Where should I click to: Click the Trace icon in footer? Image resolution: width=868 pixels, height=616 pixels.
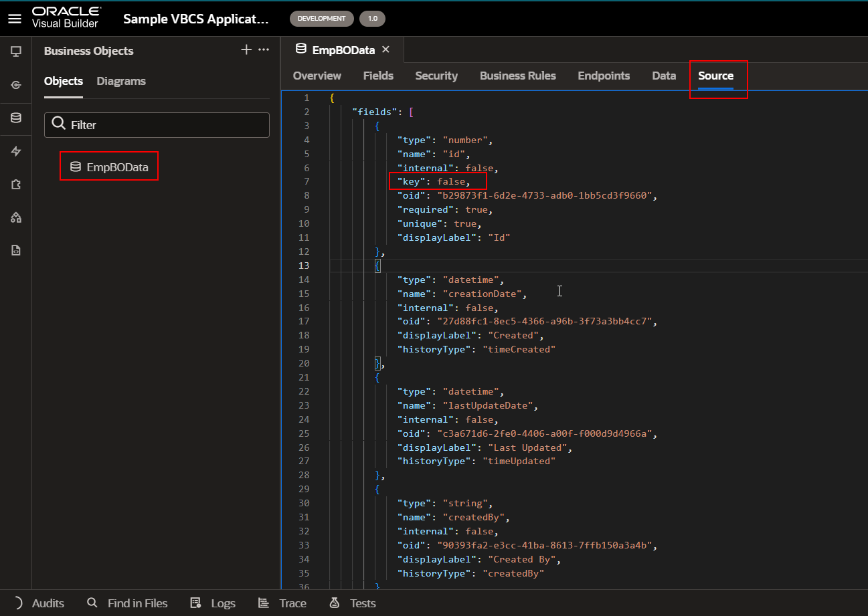pyautogui.click(x=264, y=603)
